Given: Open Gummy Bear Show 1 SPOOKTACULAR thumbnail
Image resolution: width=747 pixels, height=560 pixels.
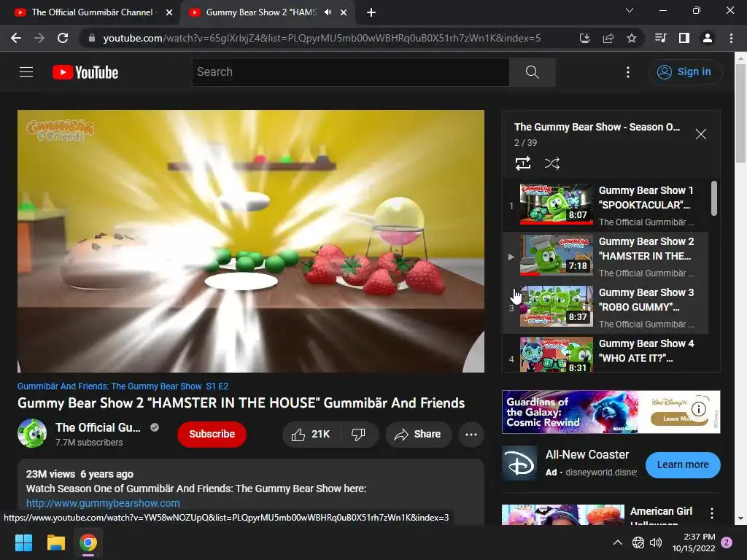Looking at the screenshot, I should click(556, 204).
